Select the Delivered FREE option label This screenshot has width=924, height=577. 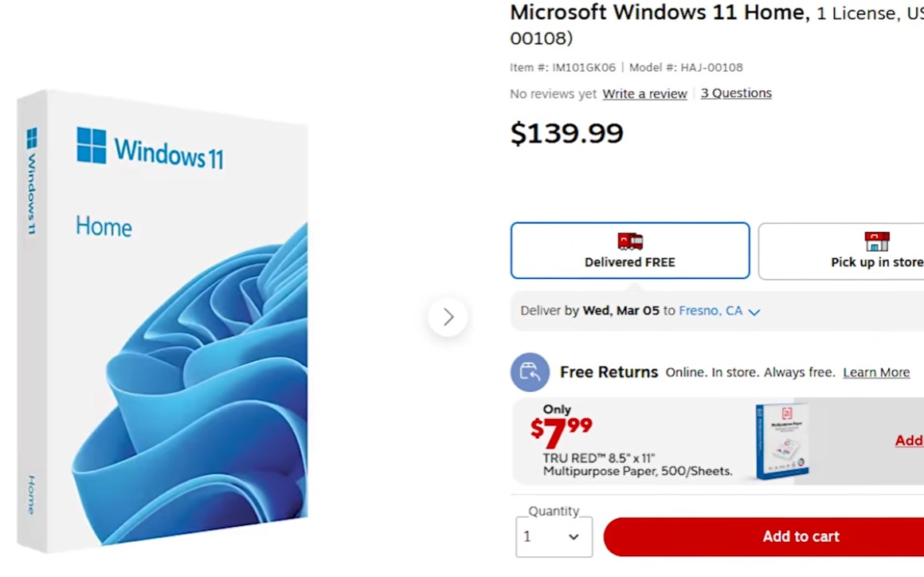pyautogui.click(x=629, y=262)
